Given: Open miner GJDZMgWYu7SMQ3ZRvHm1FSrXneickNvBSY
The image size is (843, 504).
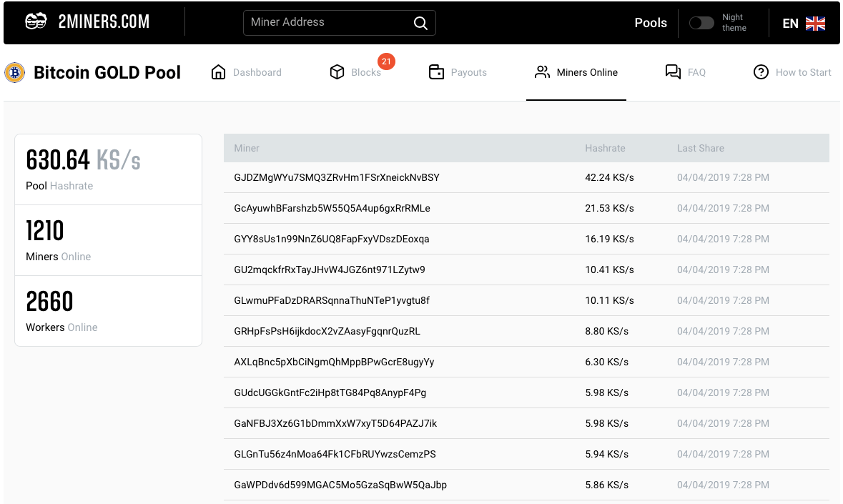Looking at the screenshot, I should pyautogui.click(x=337, y=177).
